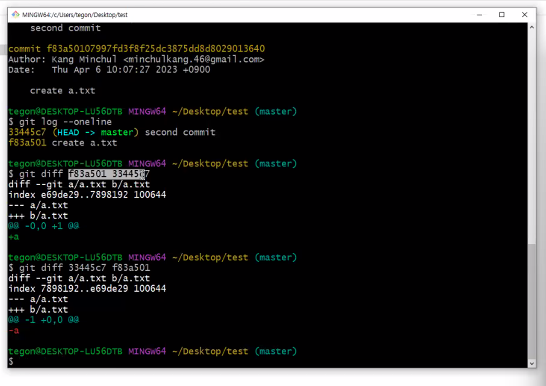Click the full commit hash f83a50107997fd3f8f25dc3875dd8d8029013640
The height and width of the screenshot is (386, 546).
(156, 49)
